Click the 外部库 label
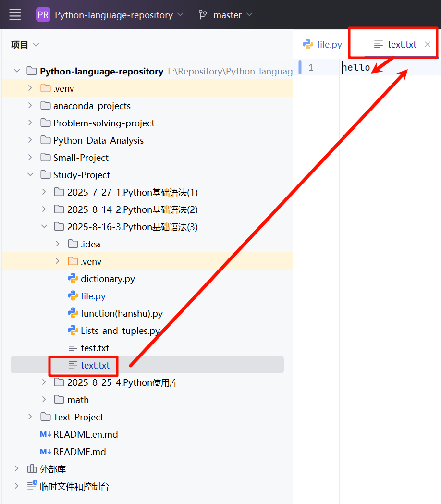Viewport: 441px width, 504px height. pos(53,469)
